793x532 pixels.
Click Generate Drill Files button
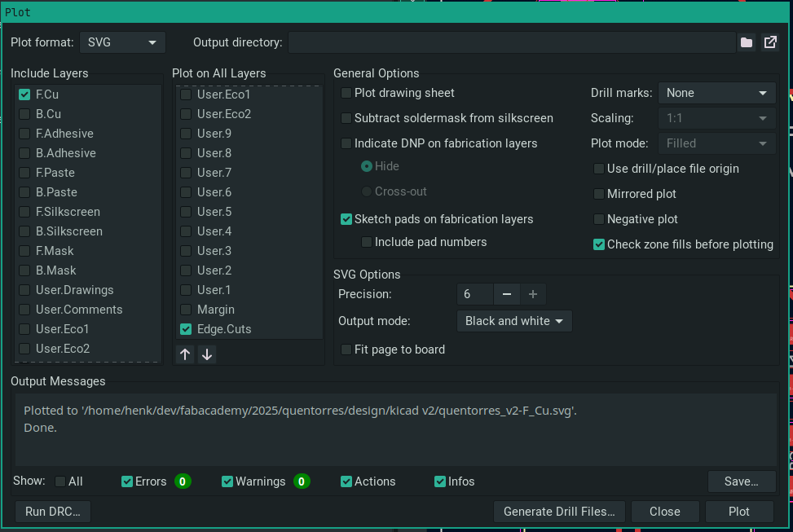[x=559, y=512]
